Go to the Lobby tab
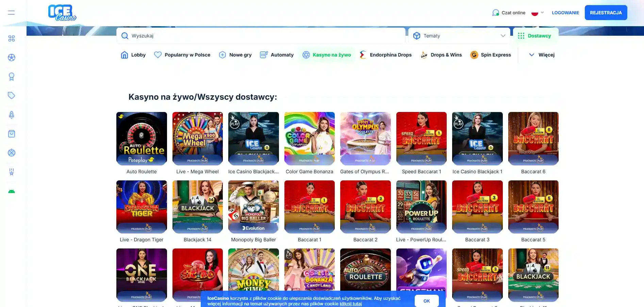Screen dimensions: 644x307 tap(133, 55)
